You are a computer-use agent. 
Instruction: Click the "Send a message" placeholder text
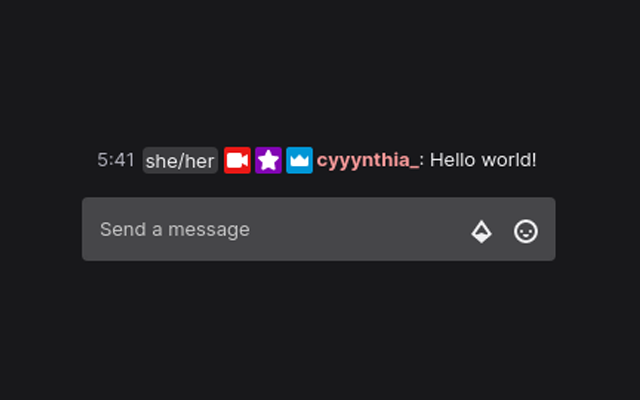click(x=175, y=229)
